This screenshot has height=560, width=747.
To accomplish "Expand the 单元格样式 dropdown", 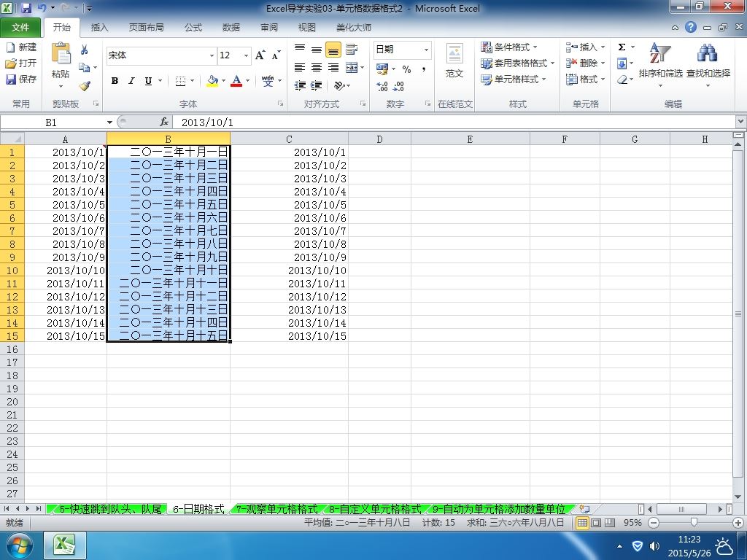I will (x=543, y=79).
